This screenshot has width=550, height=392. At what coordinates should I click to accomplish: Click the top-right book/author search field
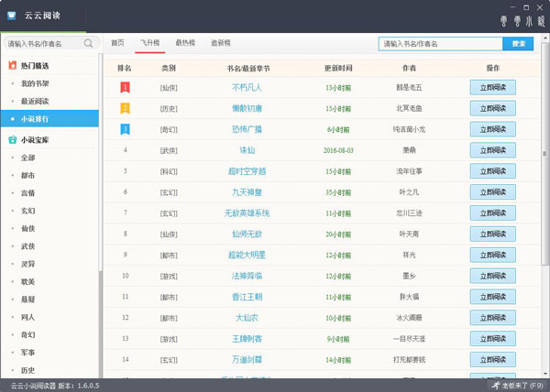(441, 44)
